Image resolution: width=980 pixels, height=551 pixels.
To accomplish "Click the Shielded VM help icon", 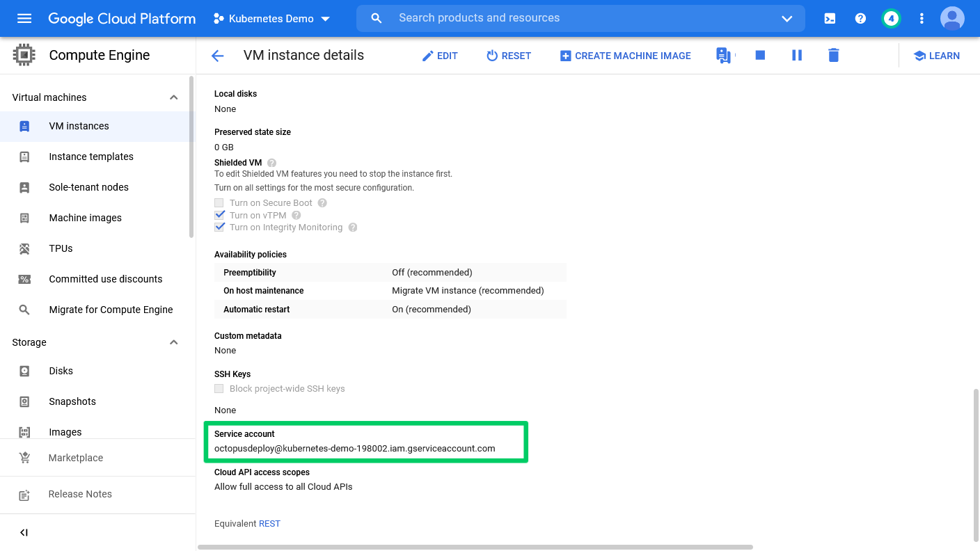I will pos(271,163).
